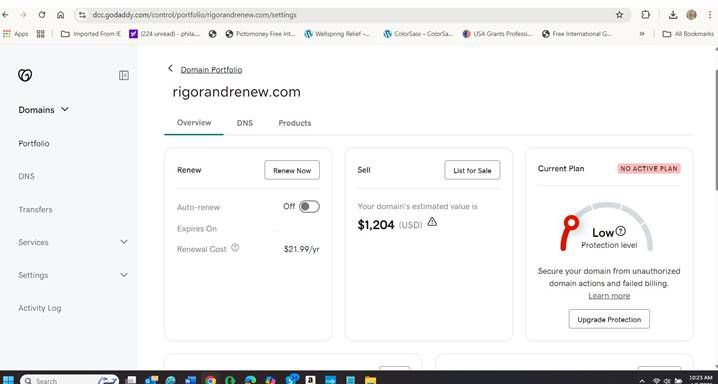Open the USA Grants Professi... bookmark
This screenshot has width=718, height=384.
(497, 34)
